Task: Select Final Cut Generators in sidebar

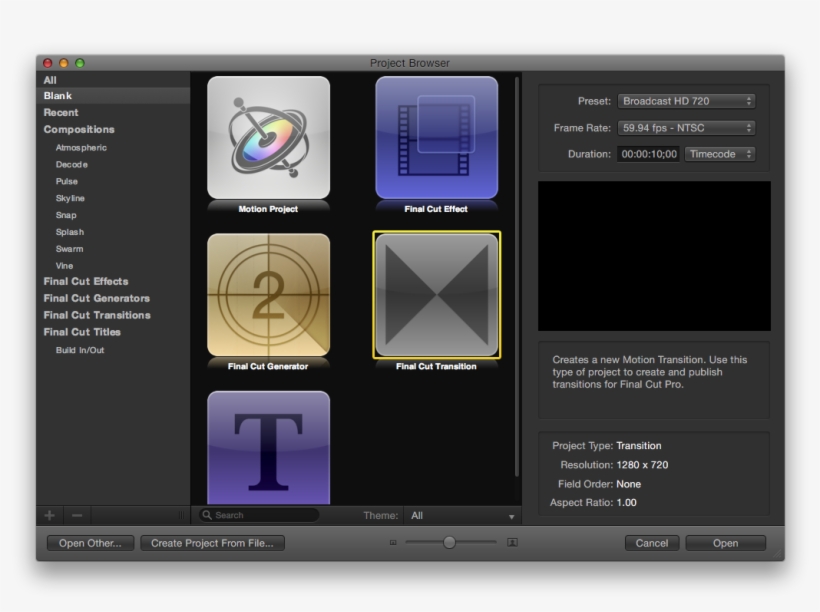Action: (x=96, y=298)
